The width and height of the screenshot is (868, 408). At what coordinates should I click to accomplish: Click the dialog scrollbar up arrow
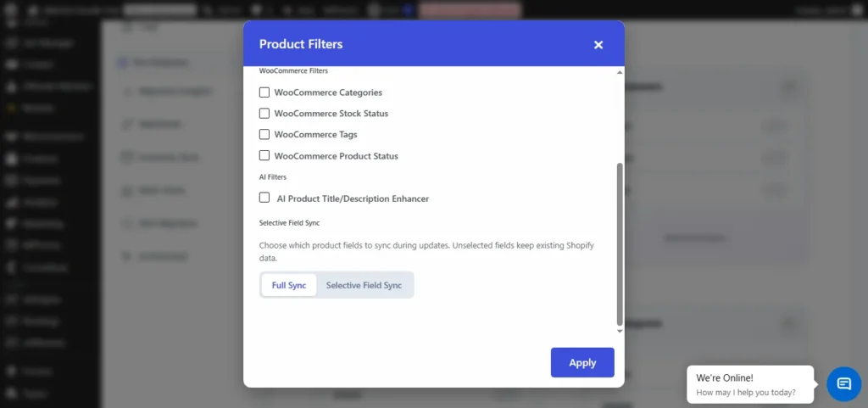point(620,72)
